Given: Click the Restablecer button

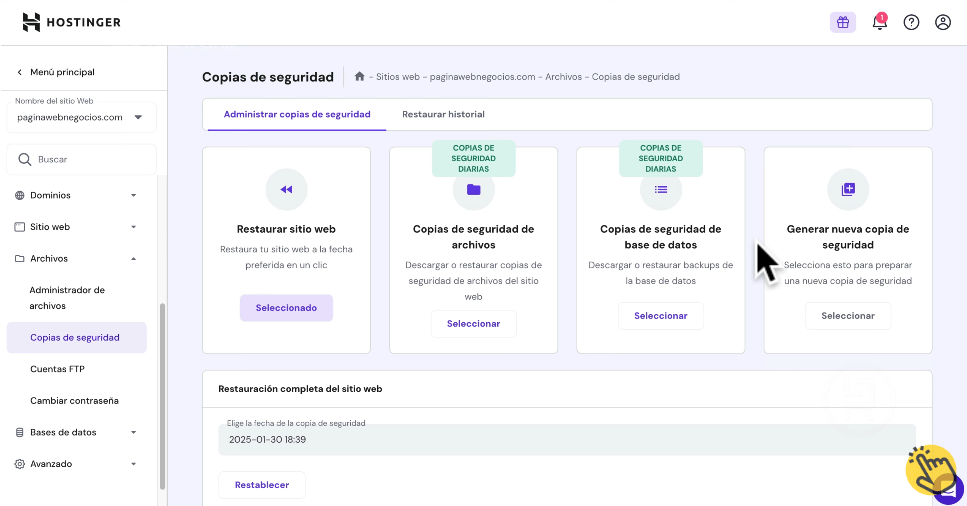Looking at the screenshot, I should click(262, 485).
